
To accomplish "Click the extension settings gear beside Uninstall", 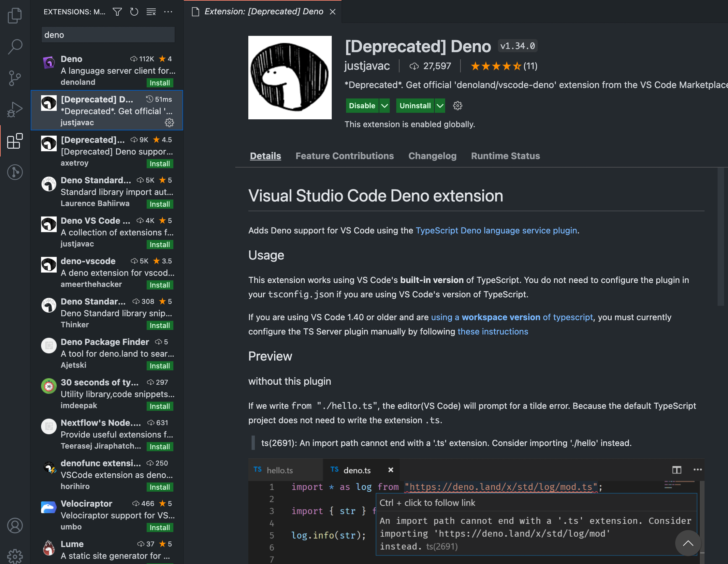I will click(x=457, y=106).
